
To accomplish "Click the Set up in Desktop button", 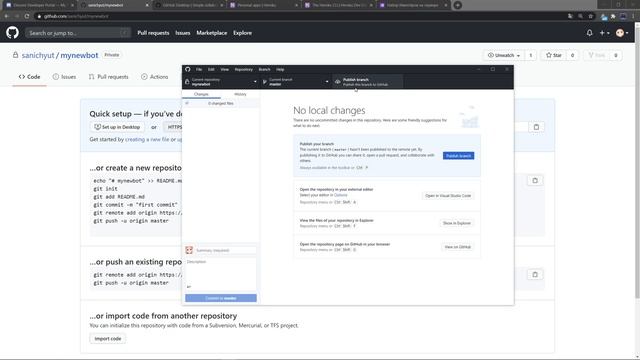I will tap(117, 127).
